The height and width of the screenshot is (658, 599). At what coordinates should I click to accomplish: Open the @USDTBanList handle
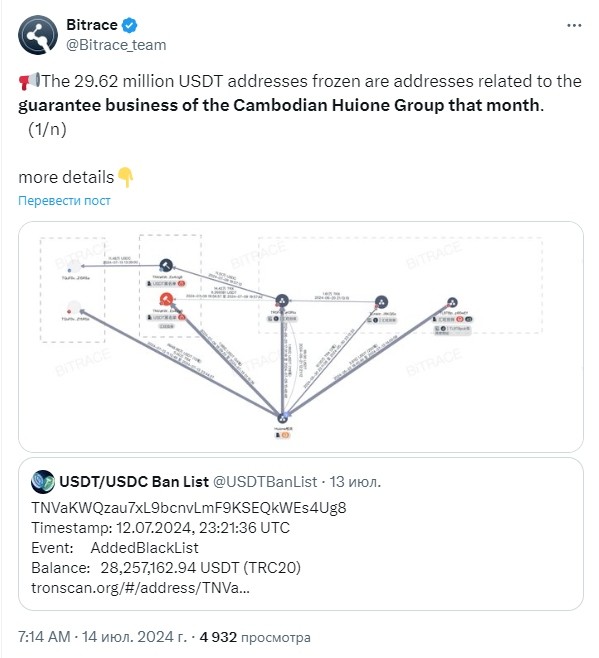coord(265,482)
